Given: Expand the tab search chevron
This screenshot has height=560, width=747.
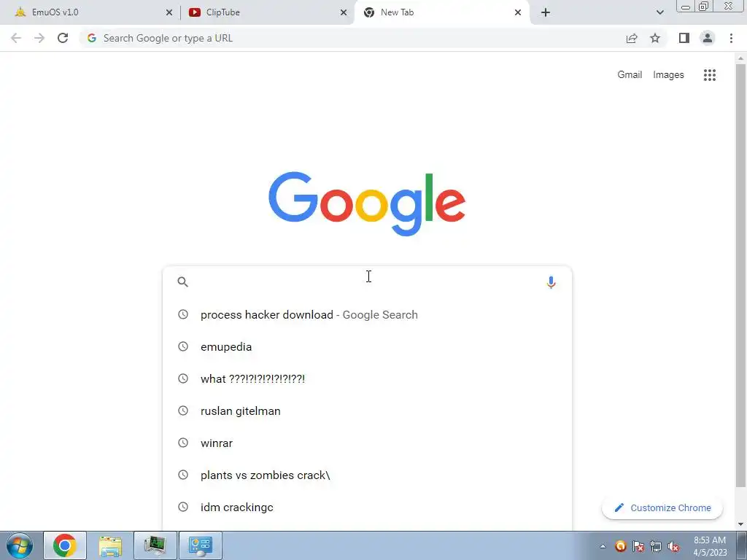Looking at the screenshot, I should pos(659,12).
